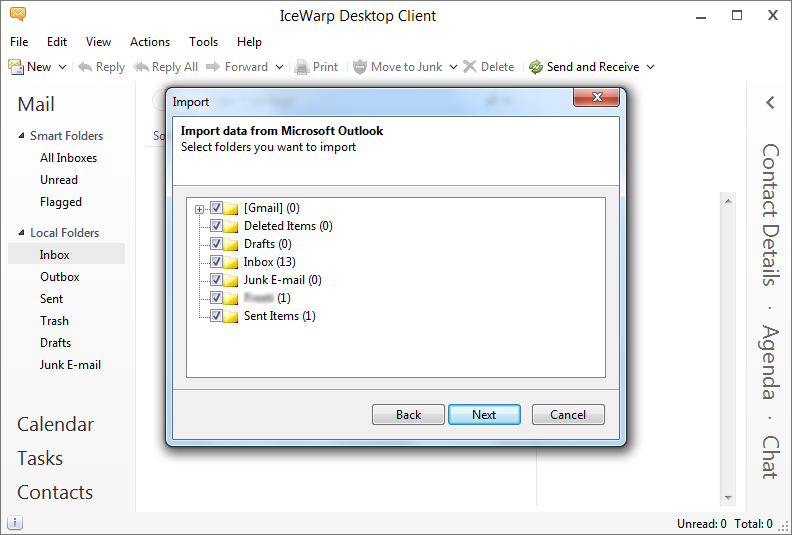The width and height of the screenshot is (792, 535).
Task: Click the folder icon beside Drafts (0)
Action: (x=230, y=244)
